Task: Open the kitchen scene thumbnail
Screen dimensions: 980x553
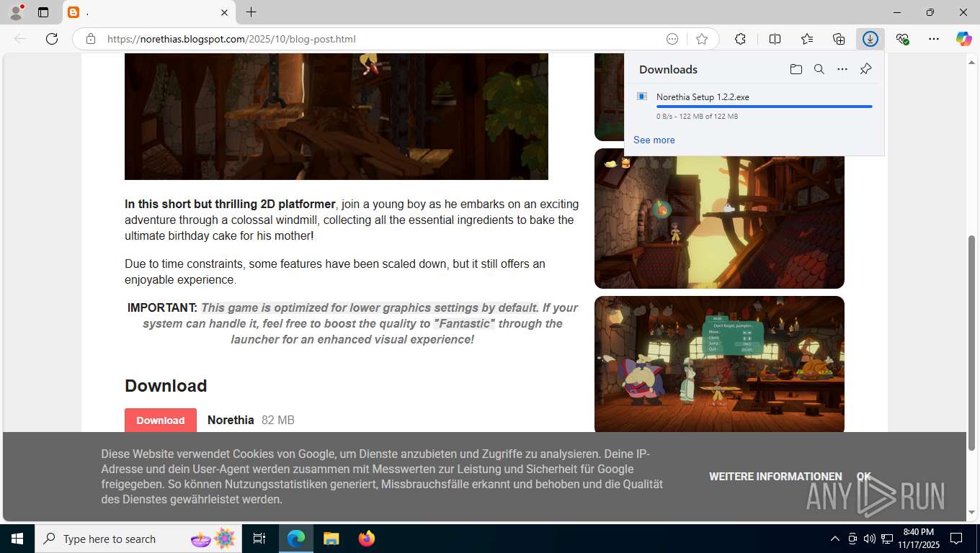Action: pos(719,364)
